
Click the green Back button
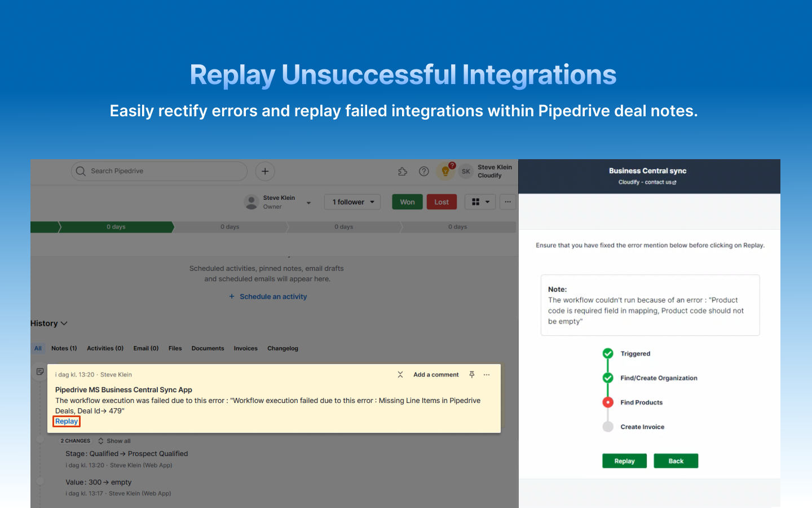pyautogui.click(x=676, y=461)
